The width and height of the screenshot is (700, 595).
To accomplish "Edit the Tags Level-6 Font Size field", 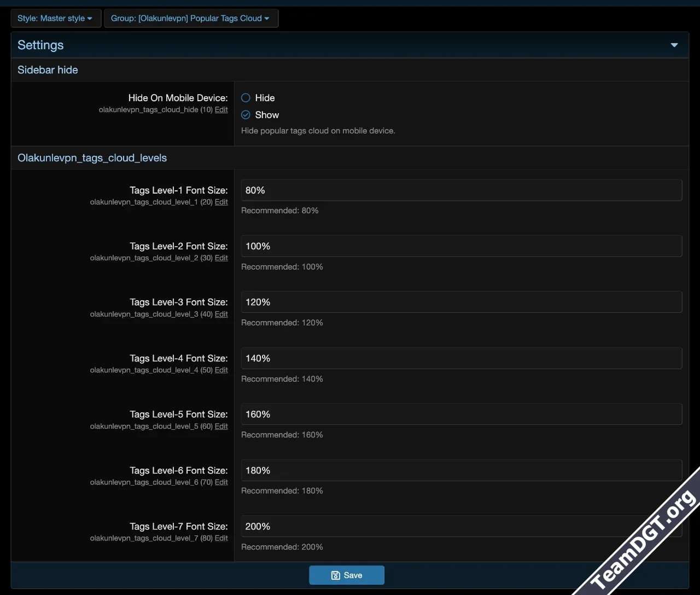I will (461, 470).
